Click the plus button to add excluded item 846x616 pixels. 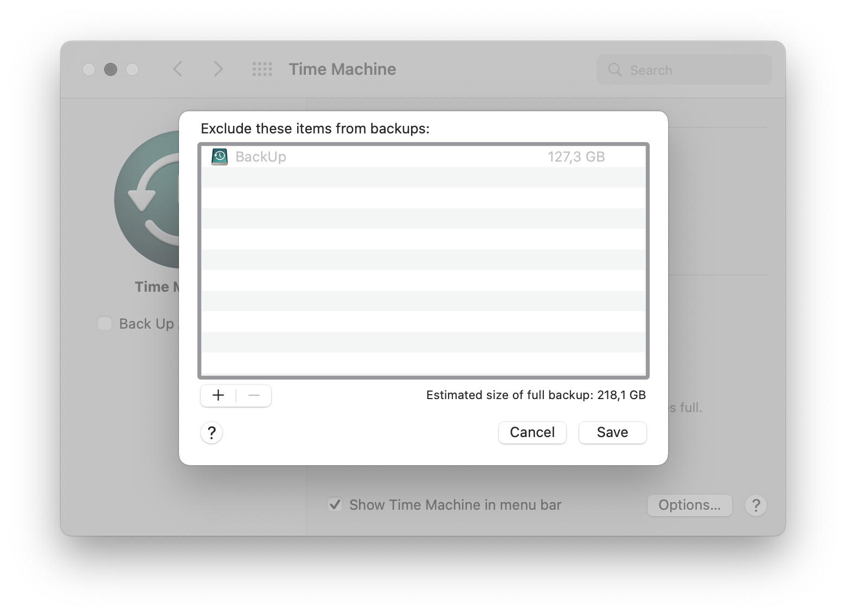click(x=218, y=395)
